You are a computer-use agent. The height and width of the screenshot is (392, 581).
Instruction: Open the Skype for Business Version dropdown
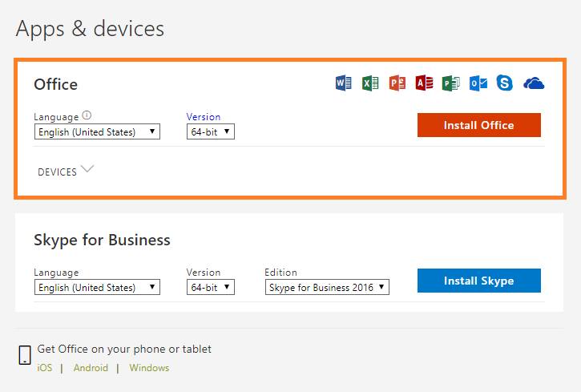(211, 287)
